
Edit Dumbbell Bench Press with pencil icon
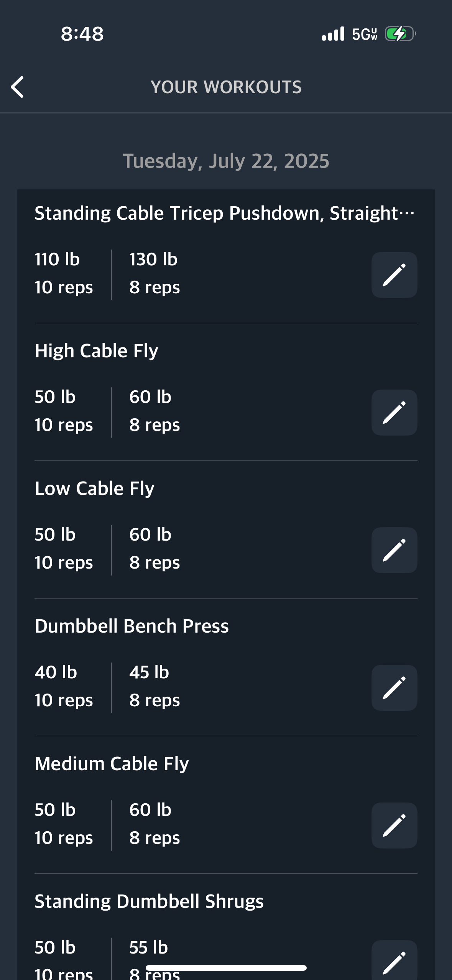tap(394, 688)
